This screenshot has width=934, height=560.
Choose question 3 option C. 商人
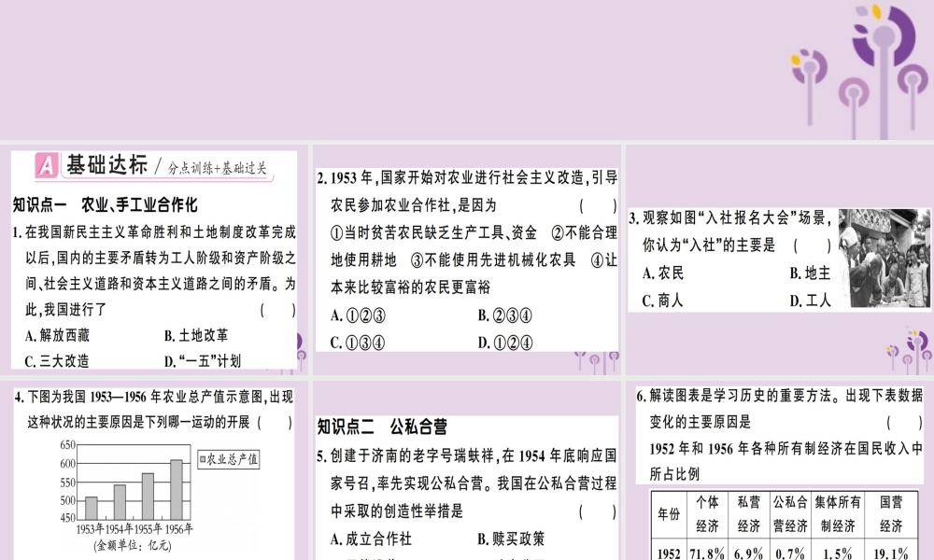tap(663, 301)
